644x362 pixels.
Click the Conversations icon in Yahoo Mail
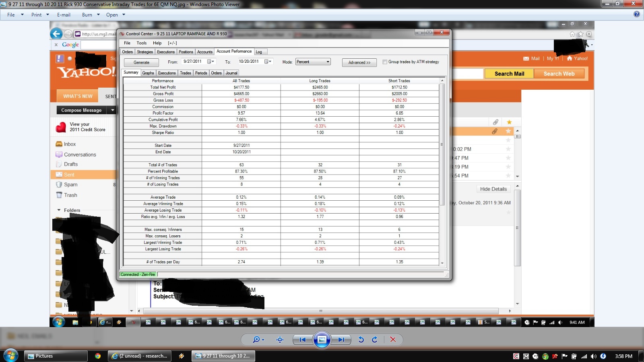tap(59, 154)
